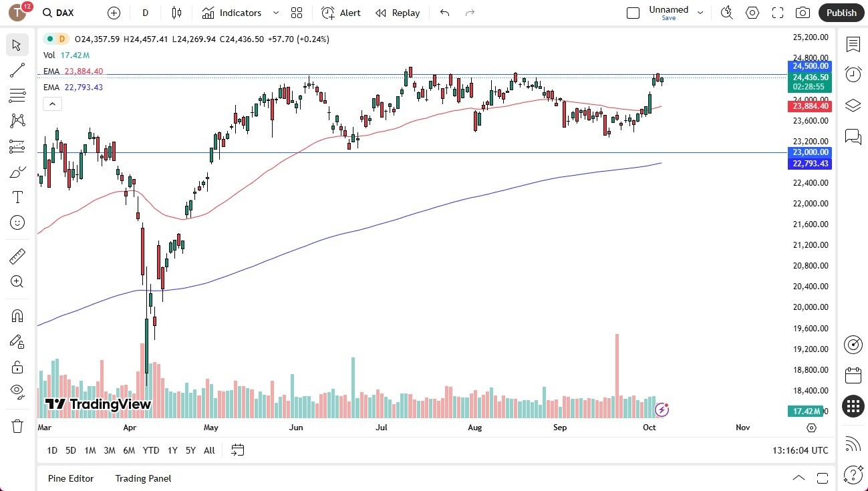868x491 pixels.
Task: Select the measure ruler tool
Action: 17,256
